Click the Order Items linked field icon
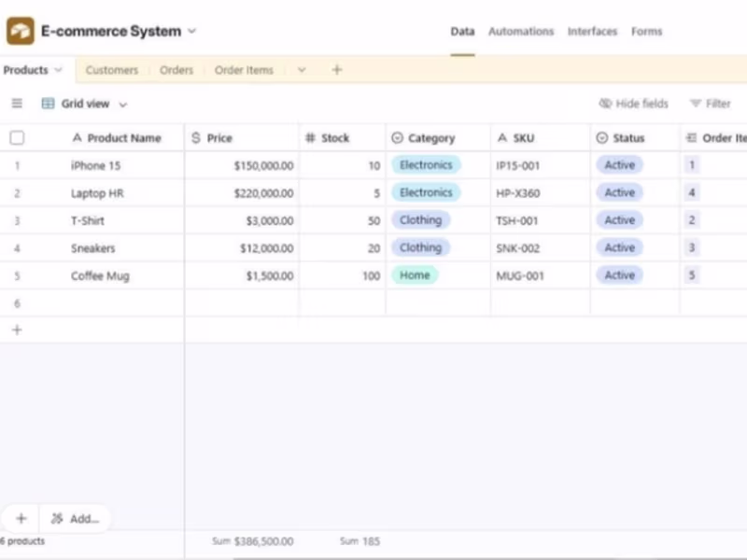 pyautogui.click(x=691, y=138)
